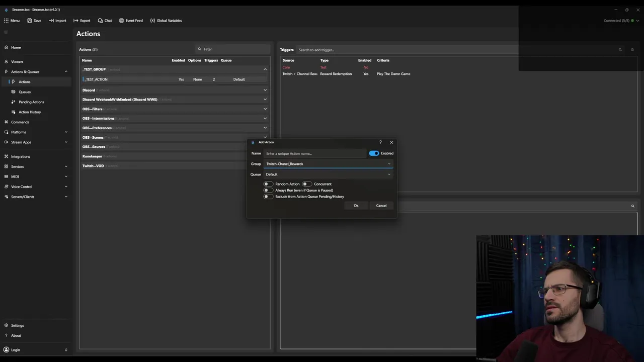
Task: Open the Queue Default dropdown
Action: [x=328, y=174]
